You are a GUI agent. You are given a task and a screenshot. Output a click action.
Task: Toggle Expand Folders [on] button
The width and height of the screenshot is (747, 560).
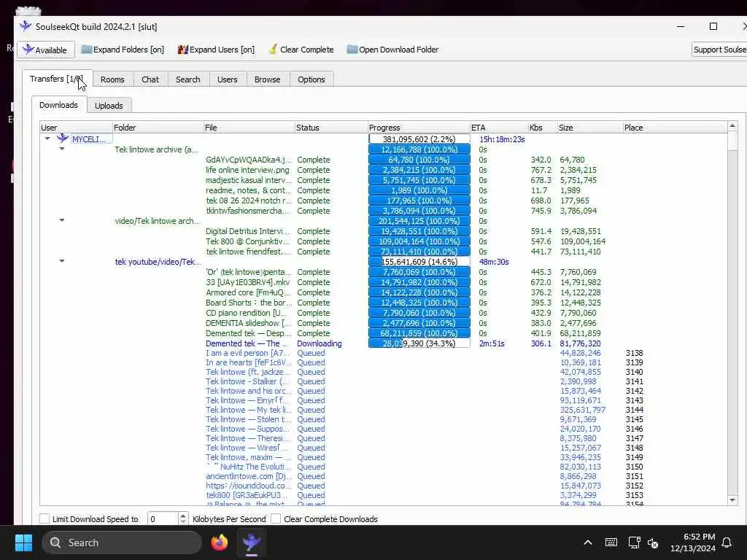[123, 50]
